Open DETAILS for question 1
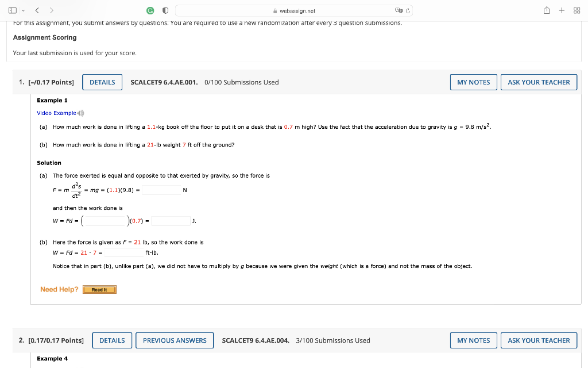Image resolution: width=588 pixels, height=368 pixels. click(x=102, y=82)
